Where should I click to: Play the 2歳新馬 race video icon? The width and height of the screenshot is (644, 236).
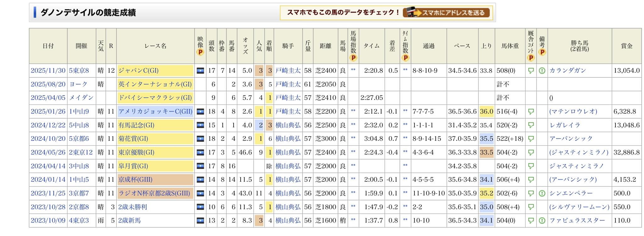200,221
